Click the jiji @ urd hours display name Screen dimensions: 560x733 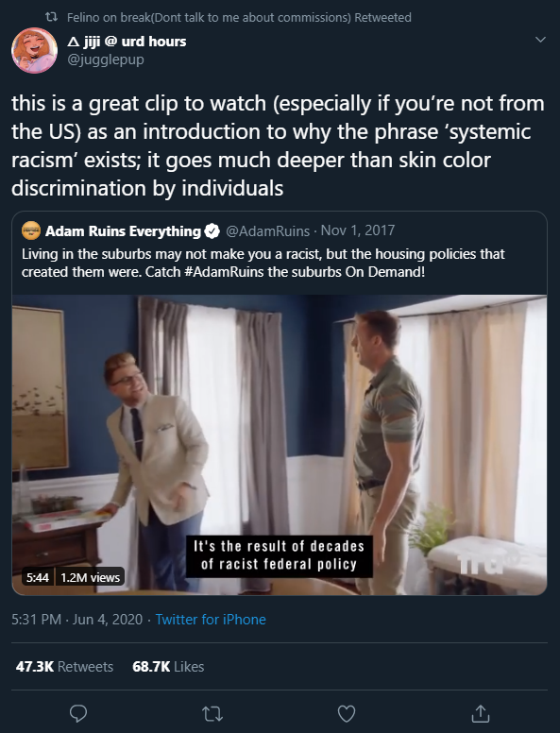point(127,42)
